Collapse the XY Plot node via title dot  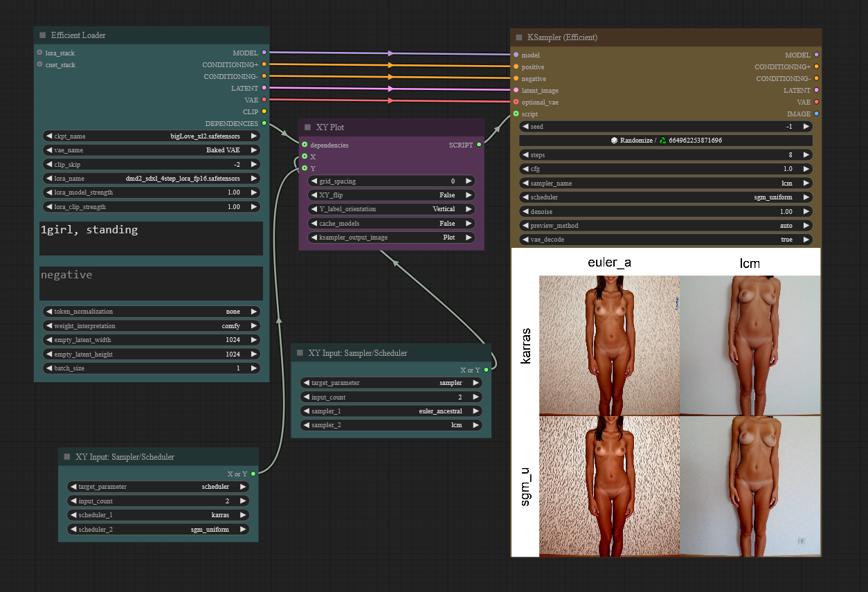point(307,127)
